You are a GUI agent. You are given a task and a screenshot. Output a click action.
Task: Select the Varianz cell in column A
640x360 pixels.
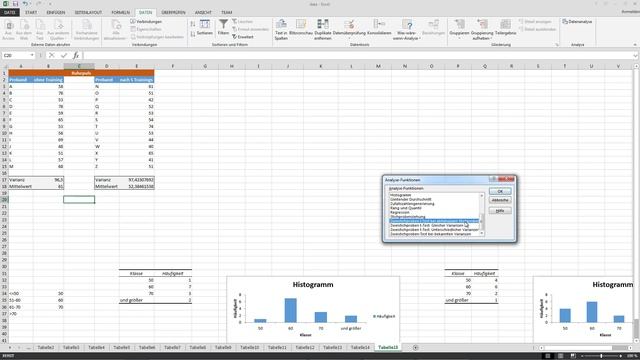[x=22, y=180]
